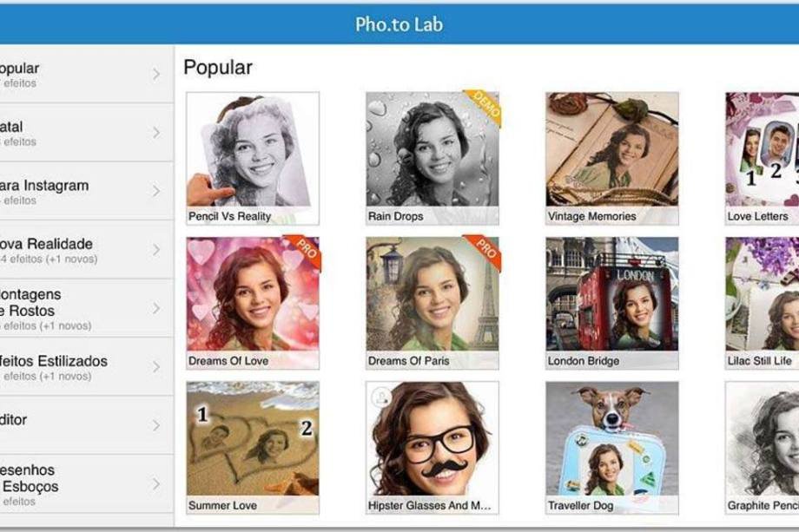Open the Traveller Dog effect
The width and height of the screenshot is (799, 532).
[612, 448]
